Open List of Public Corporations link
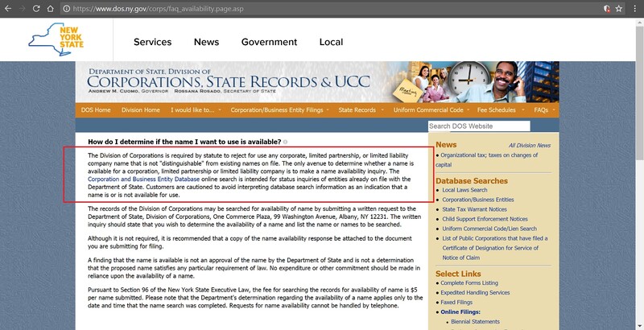644x330 pixels. pos(496,248)
